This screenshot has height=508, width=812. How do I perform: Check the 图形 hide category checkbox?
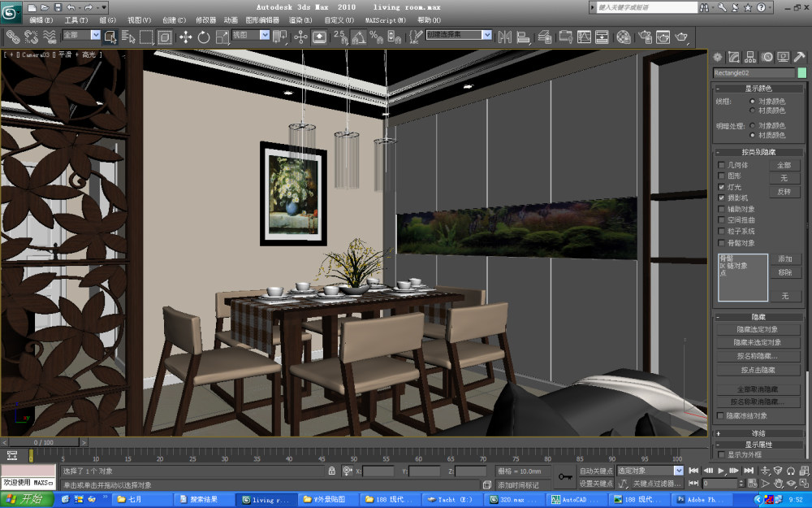(x=721, y=176)
